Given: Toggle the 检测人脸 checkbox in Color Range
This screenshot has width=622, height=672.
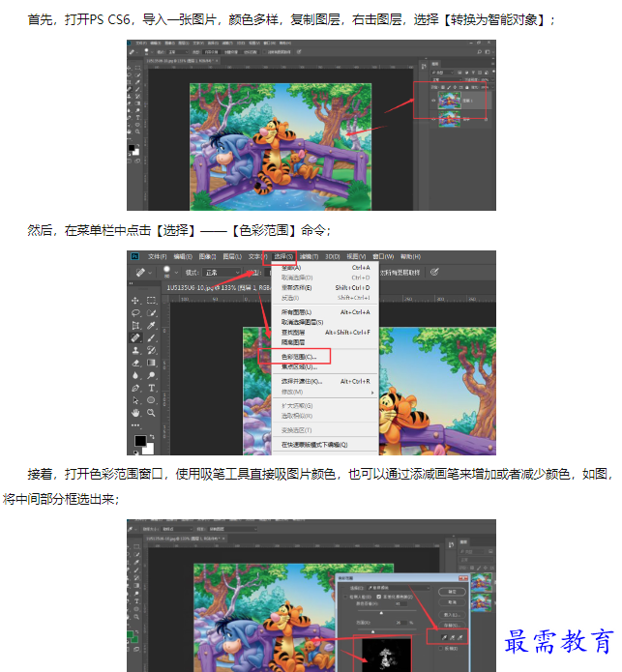Looking at the screenshot, I should coord(346,597).
